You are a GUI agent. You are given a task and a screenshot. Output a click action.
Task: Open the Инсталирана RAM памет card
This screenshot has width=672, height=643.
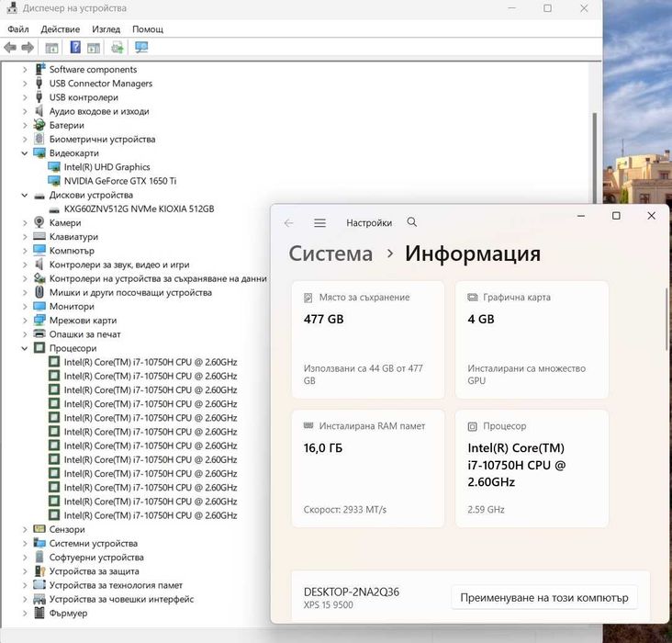click(368, 468)
